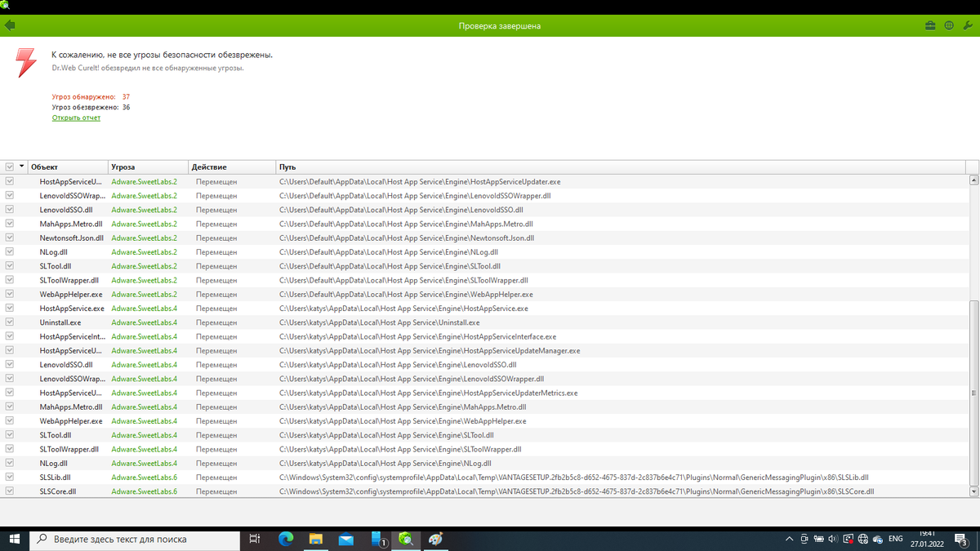Viewport: 980px width, 551px height.
Task: Click the HostAppServiceInterface.exe path
Action: click(417, 336)
